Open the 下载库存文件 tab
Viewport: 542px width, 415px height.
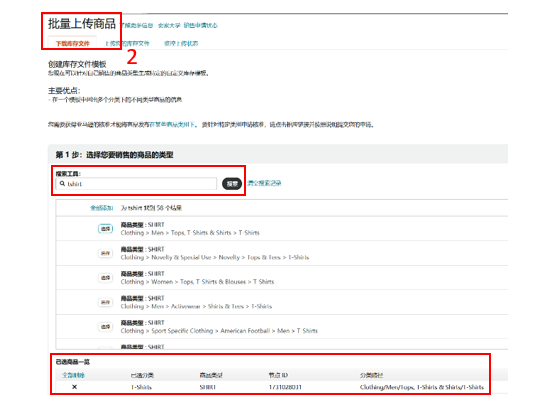click(x=73, y=44)
